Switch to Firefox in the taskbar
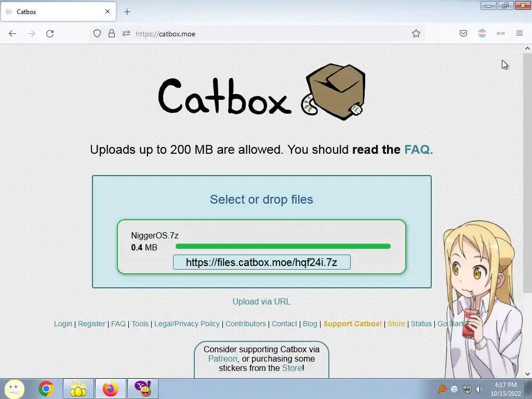Screen dimensions: 532x399 pyautogui.click(x=110, y=389)
